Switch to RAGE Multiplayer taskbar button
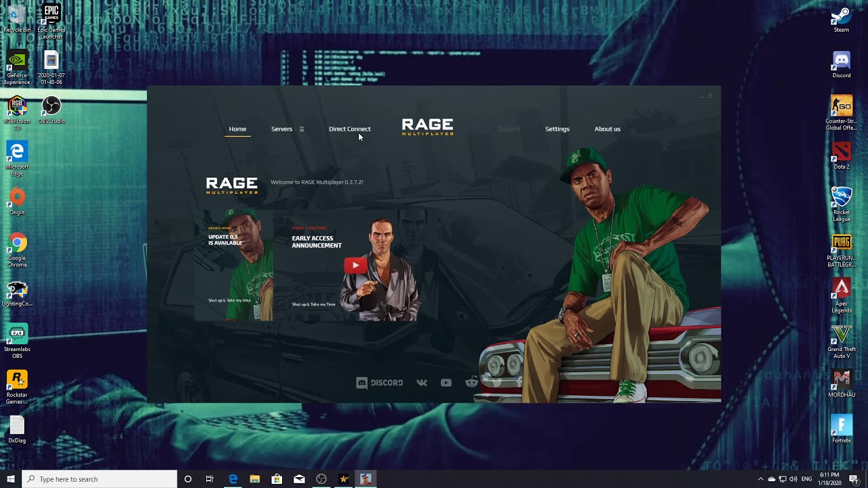868x488 pixels. (x=366, y=479)
